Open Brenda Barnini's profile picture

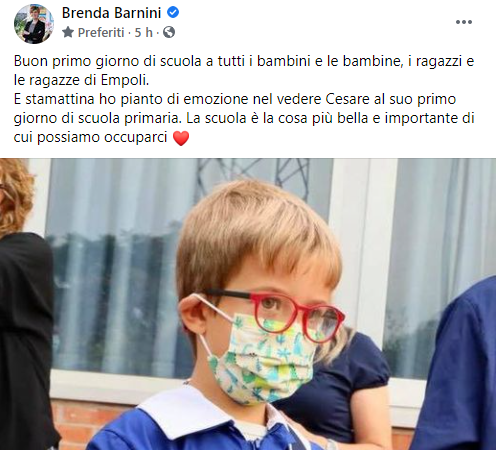point(34,24)
